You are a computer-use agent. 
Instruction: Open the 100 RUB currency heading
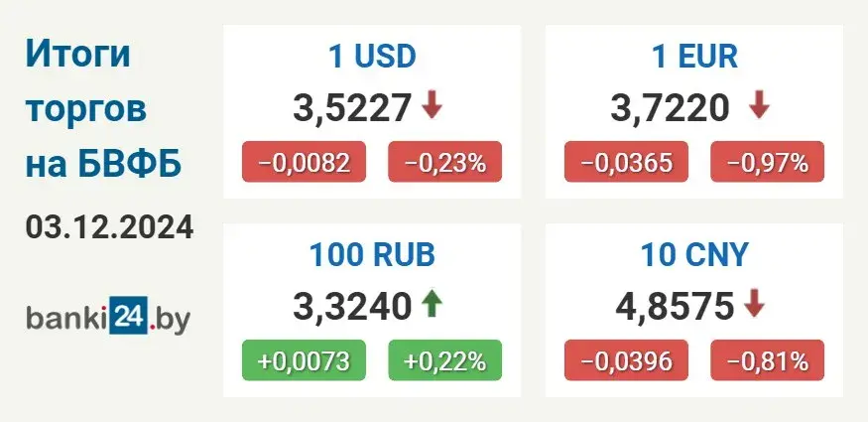pyautogui.click(x=372, y=255)
